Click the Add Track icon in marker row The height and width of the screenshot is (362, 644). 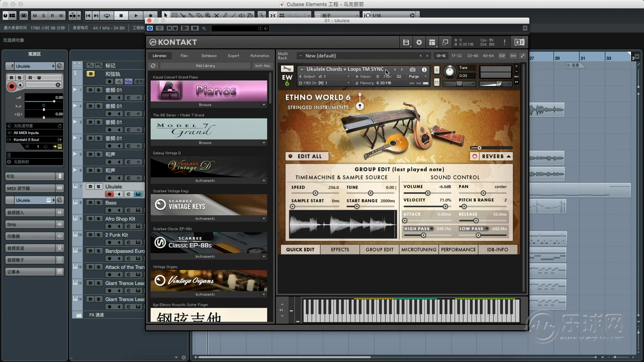pyautogui.click(x=90, y=65)
